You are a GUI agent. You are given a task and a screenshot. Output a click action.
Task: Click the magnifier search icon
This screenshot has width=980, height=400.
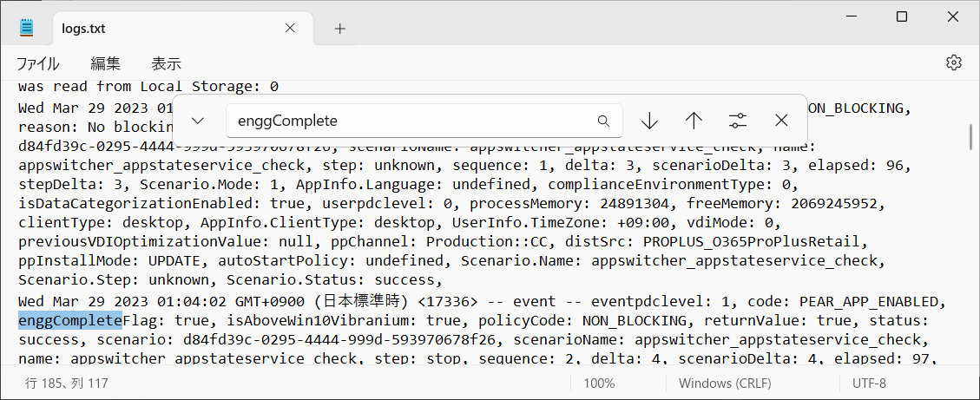click(603, 121)
